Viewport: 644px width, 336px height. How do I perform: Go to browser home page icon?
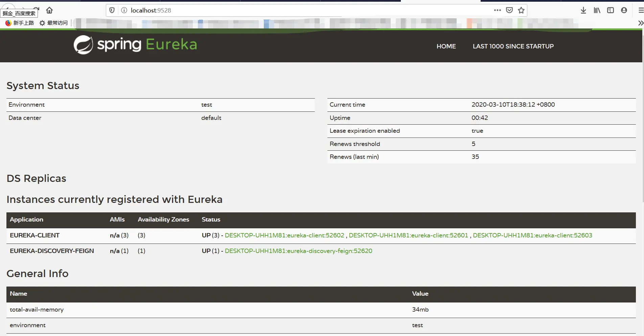49,10
